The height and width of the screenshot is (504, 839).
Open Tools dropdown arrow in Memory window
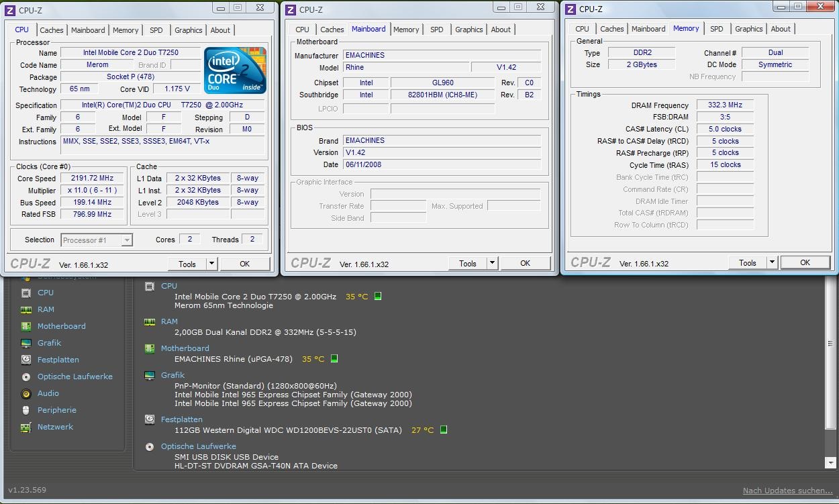pyautogui.click(x=772, y=262)
